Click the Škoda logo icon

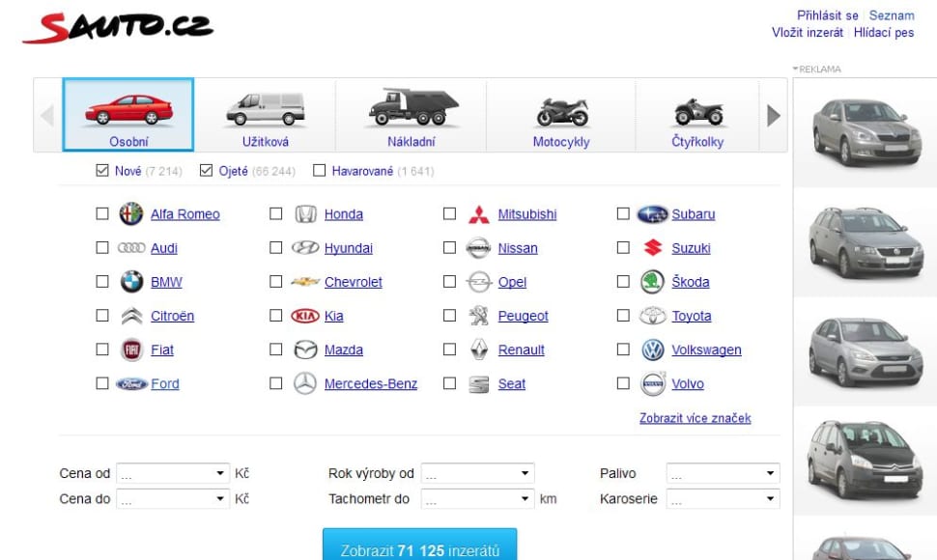pos(653,282)
